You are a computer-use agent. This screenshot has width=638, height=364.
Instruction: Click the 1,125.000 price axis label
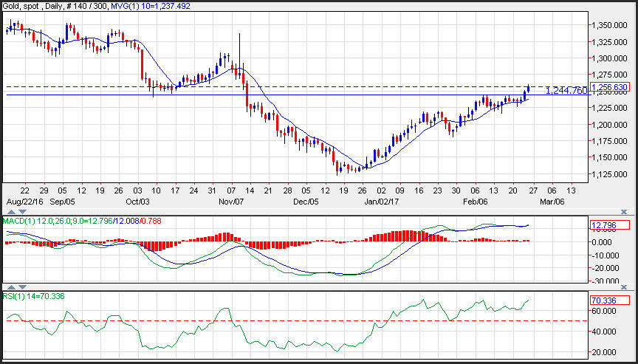tap(608, 174)
